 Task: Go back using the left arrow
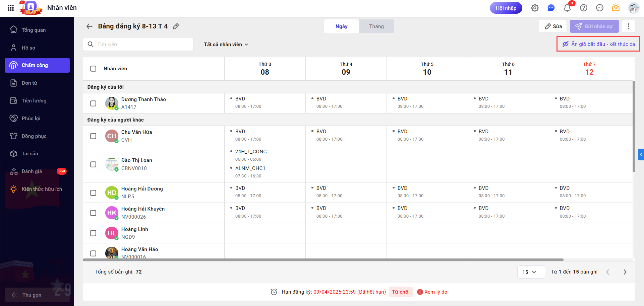pyautogui.click(x=90, y=26)
